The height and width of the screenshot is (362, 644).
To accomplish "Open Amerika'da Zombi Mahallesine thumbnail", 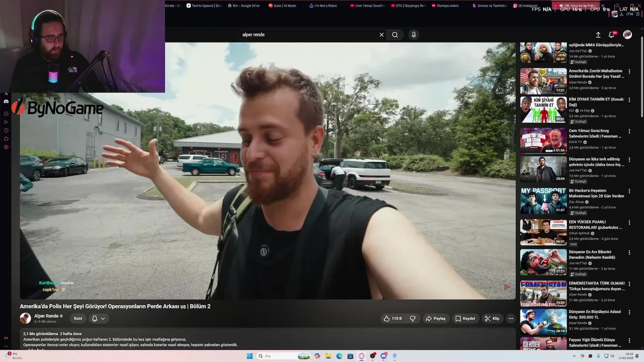I will [x=543, y=81].
